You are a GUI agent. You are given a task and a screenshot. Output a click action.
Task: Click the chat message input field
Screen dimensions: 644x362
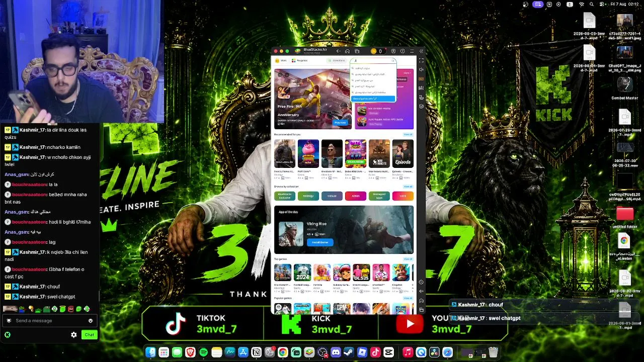pos(49,321)
